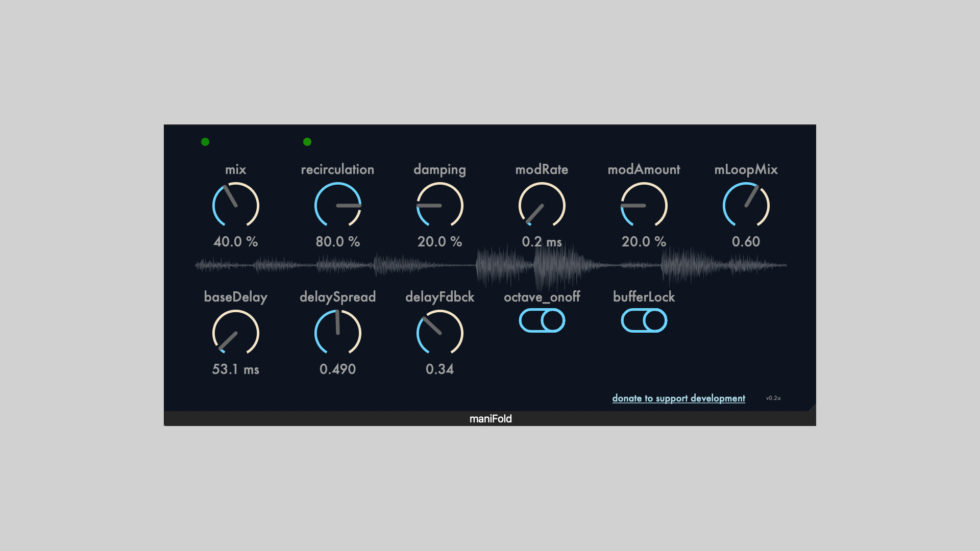Click the maniFold title bar
This screenshot has width=980, height=551.
[490, 419]
